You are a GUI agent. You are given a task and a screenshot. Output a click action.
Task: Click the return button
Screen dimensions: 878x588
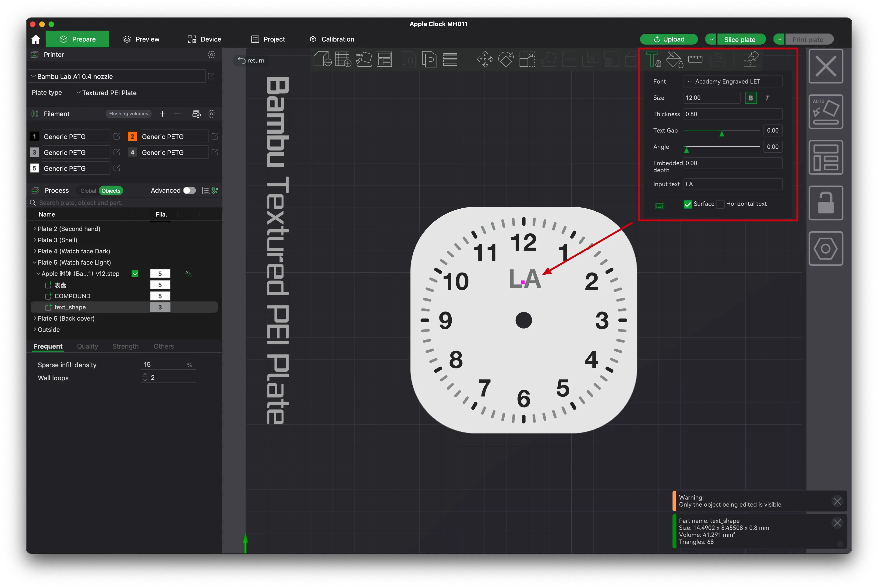251,60
